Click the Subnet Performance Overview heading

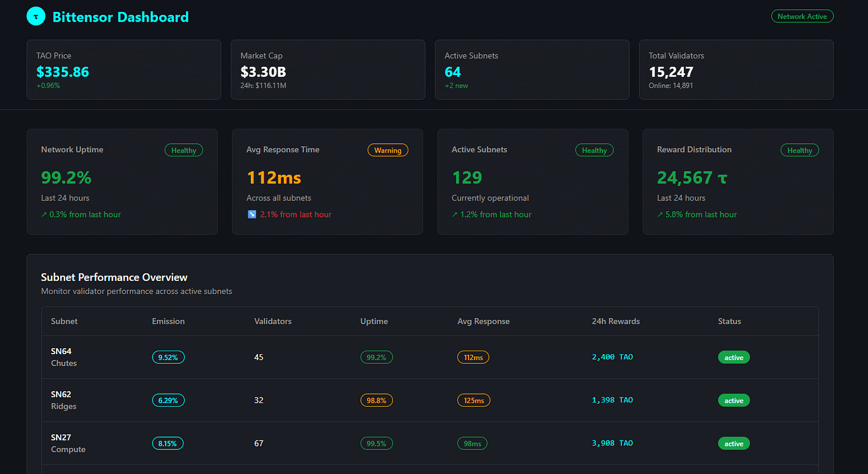click(x=114, y=277)
